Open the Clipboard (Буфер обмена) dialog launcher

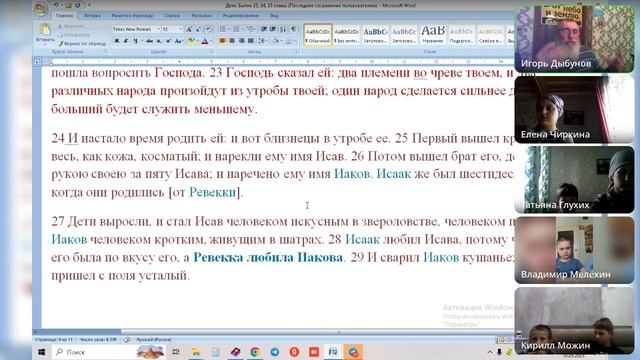click(x=106, y=51)
